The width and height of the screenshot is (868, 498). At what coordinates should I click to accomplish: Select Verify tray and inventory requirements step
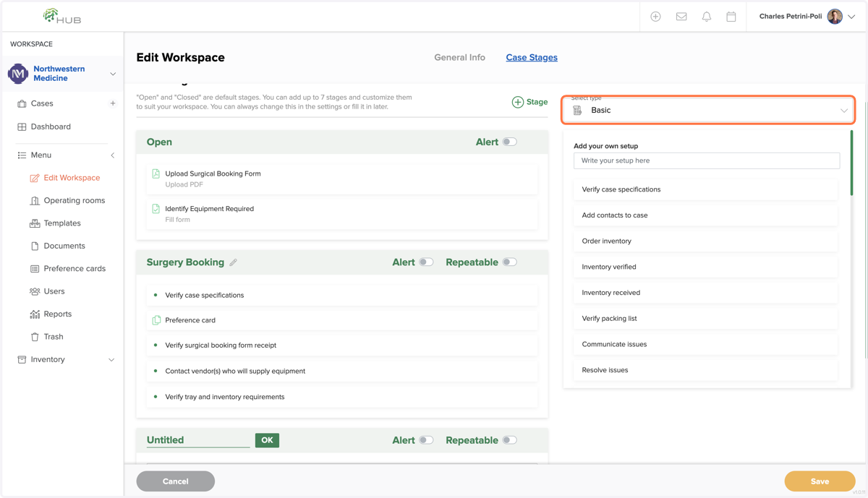click(x=342, y=397)
